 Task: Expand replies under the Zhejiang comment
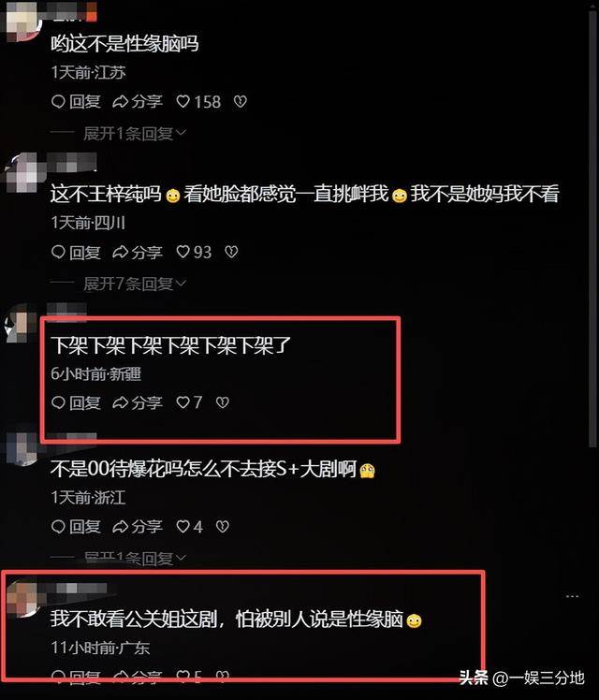coord(135,558)
